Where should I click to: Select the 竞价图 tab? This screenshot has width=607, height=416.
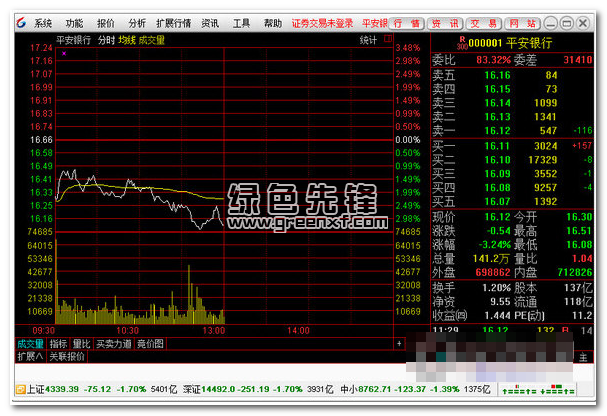150,344
